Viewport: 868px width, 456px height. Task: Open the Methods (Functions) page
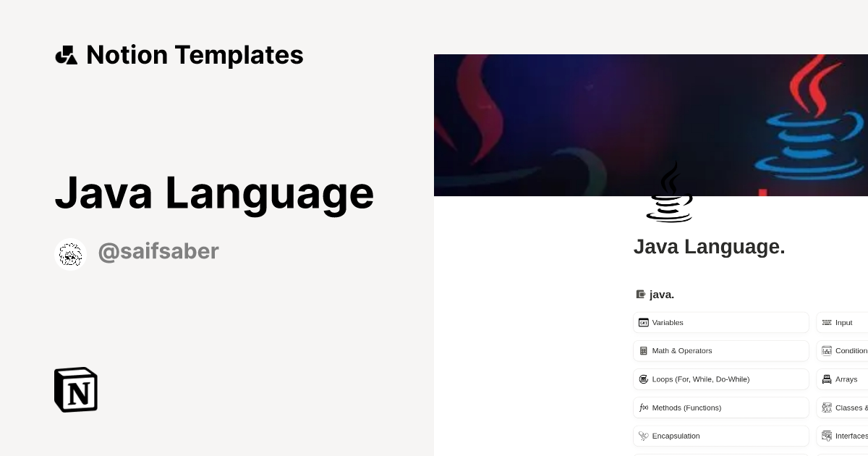tap(721, 408)
